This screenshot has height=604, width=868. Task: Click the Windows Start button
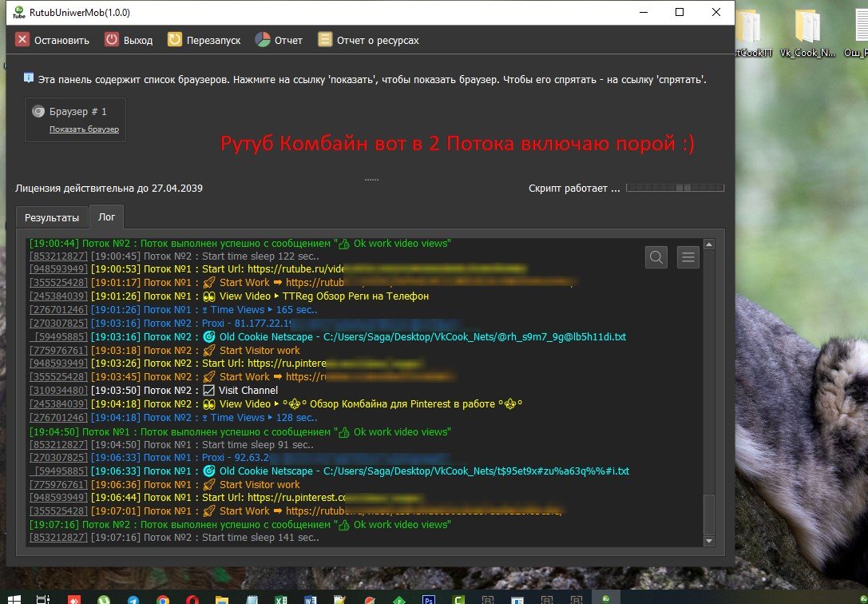point(14,598)
